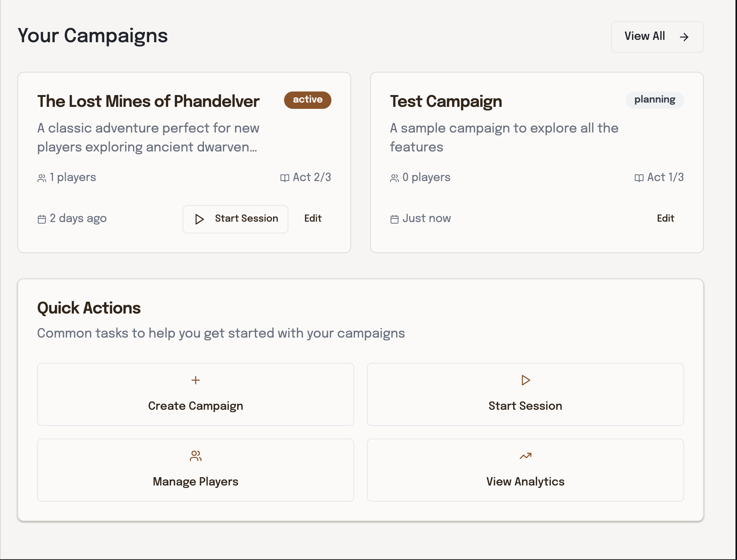Image resolution: width=737 pixels, height=560 pixels.
Task: Click the players icon on Test Campaign card
Action: click(x=395, y=178)
